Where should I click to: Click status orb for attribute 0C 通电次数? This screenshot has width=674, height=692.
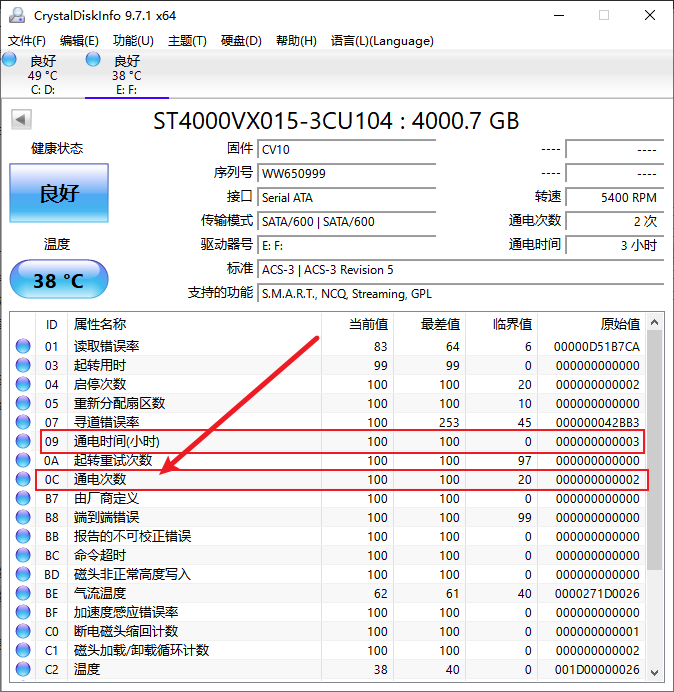(23, 479)
